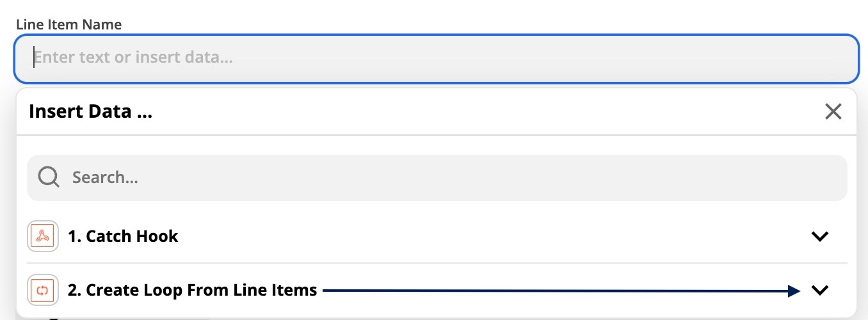Expand Create Loop From Line Items chevron
This screenshot has width=868, height=320.
(x=820, y=290)
